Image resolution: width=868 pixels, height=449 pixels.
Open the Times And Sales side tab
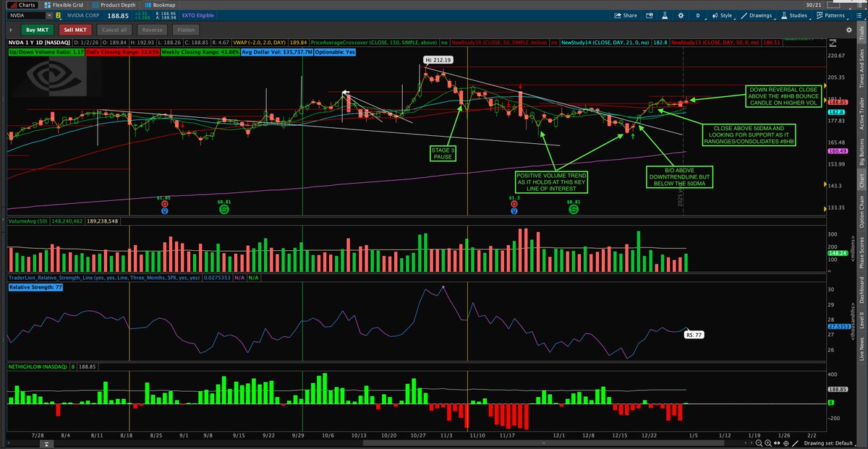(861, 69)
